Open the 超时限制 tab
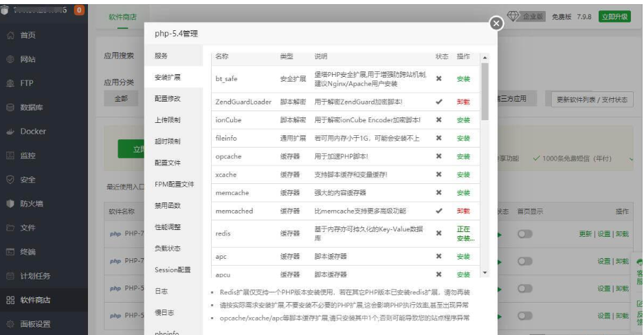 174,141
